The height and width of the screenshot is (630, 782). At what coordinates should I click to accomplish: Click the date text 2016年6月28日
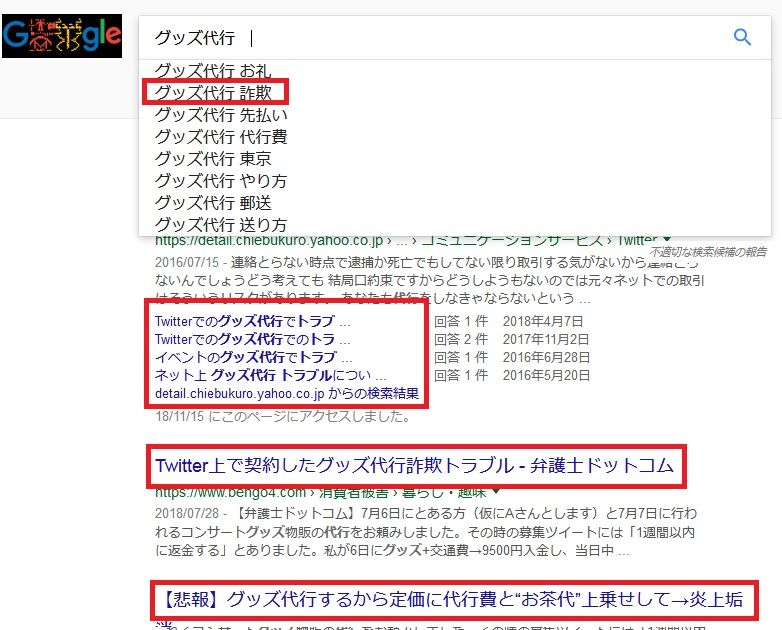tap(546, 357)
